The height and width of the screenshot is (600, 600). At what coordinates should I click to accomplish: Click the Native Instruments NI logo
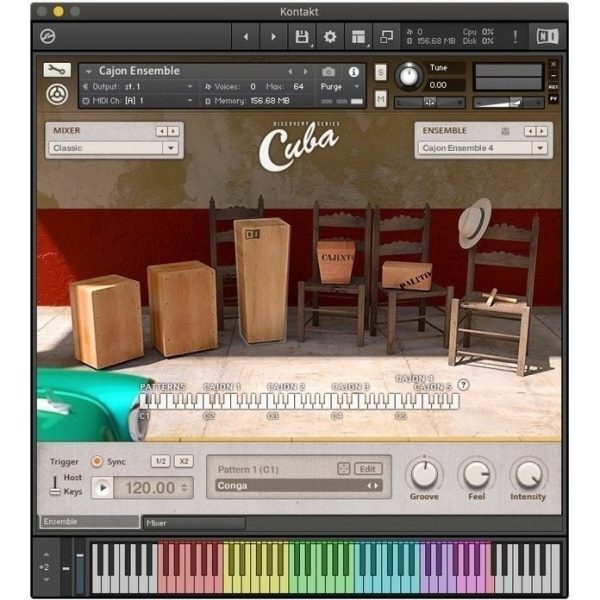click(x=547, y=37)
